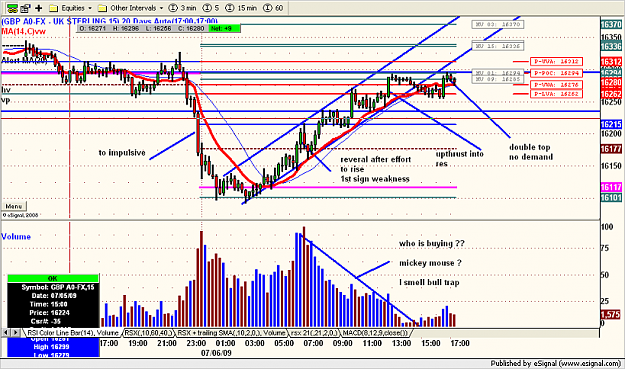Select the RSI Color Line Bar(14), Volume tab
Viewport: 625px width, 369px height.
point(73,333)
